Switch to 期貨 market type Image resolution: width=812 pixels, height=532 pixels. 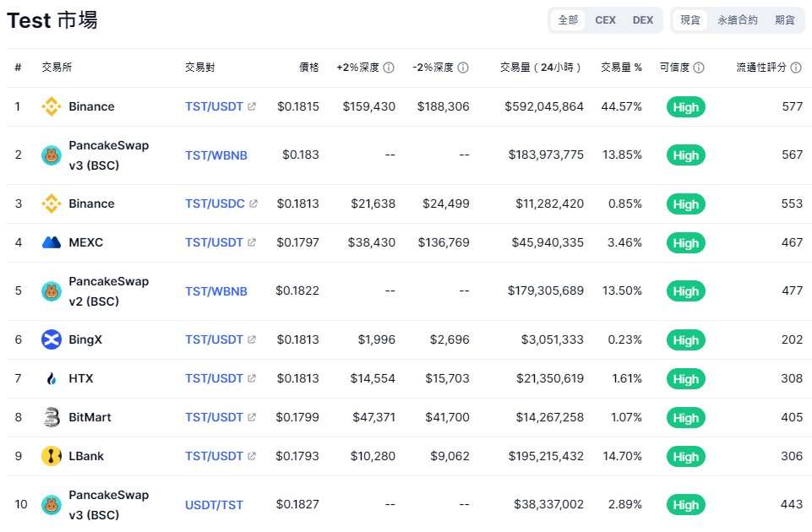pyautogui.click(x=785, y=20)
